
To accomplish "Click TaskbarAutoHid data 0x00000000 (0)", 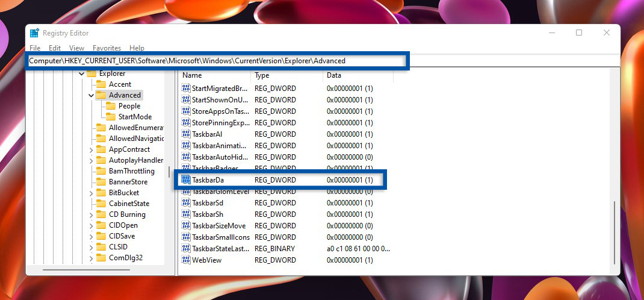I will tap(350, 157).
